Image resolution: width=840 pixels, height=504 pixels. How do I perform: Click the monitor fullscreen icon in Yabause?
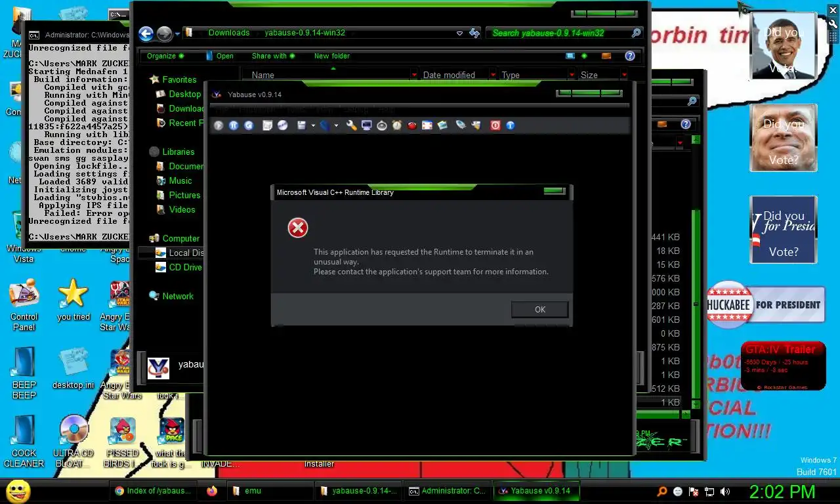(366, 125)
